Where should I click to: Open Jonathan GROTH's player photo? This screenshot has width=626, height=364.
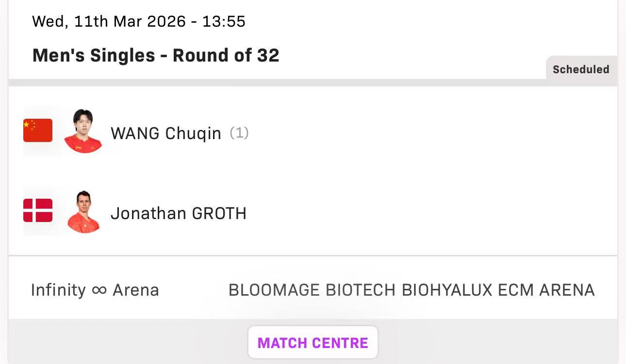click(83, 212)
